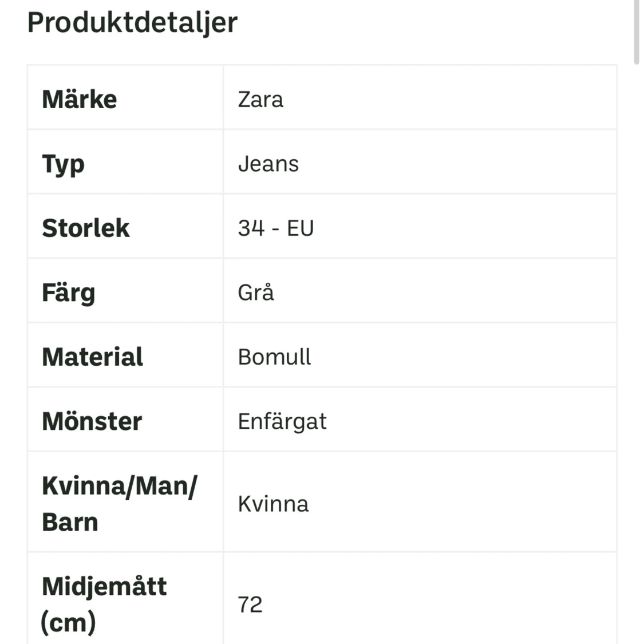Image resolution: width=644 pixels, height=644 pixels.
Task: Click the 34 - EU size value
Action: click(275, 228)
